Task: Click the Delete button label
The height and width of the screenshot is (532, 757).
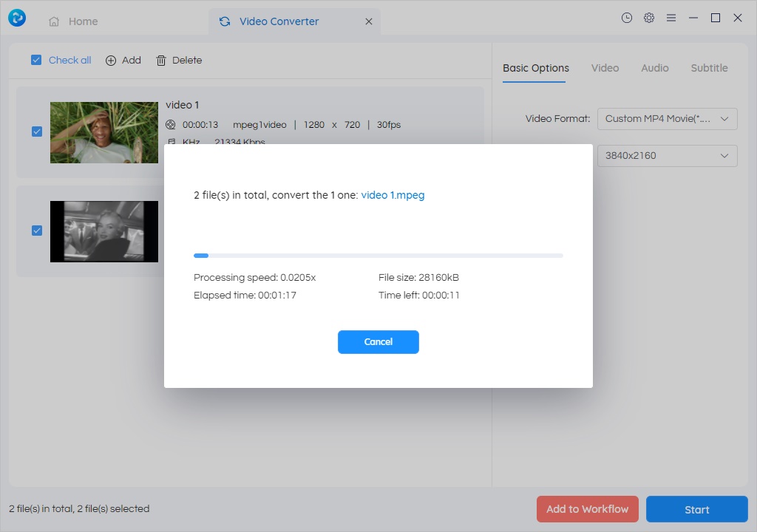Action: coord(187,61)
